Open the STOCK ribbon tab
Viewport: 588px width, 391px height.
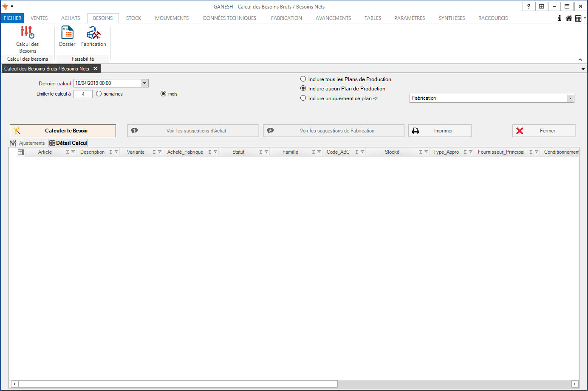pos(133,18)
